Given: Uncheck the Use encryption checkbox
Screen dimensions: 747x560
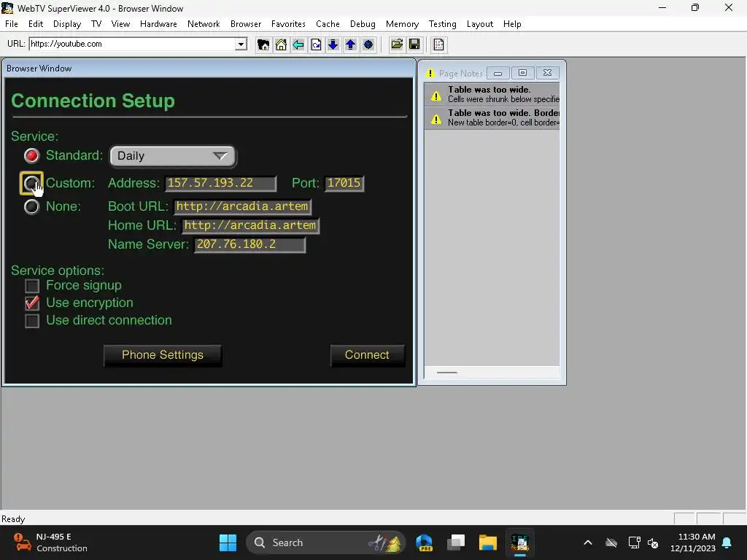Looking at the screenshot, I should pos(32,303).
